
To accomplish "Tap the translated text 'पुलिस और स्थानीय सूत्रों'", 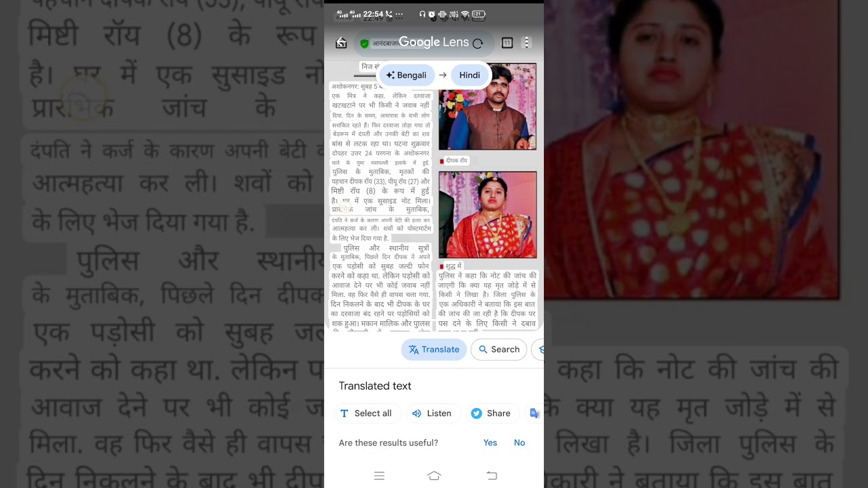I will point(386,249).
